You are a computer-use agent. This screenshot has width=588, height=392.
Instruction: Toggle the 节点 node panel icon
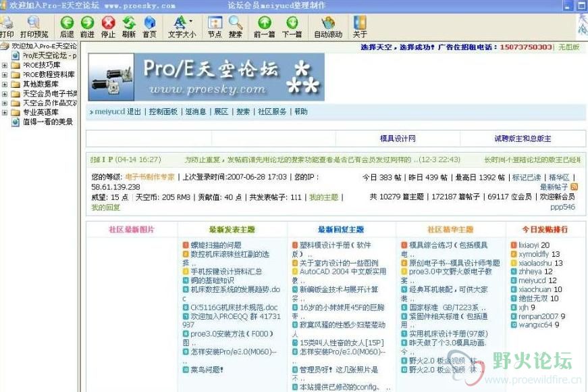215,23
